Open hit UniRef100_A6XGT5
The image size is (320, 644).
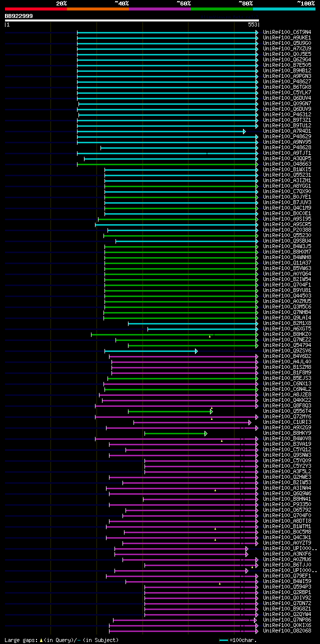tap(287, 328)
